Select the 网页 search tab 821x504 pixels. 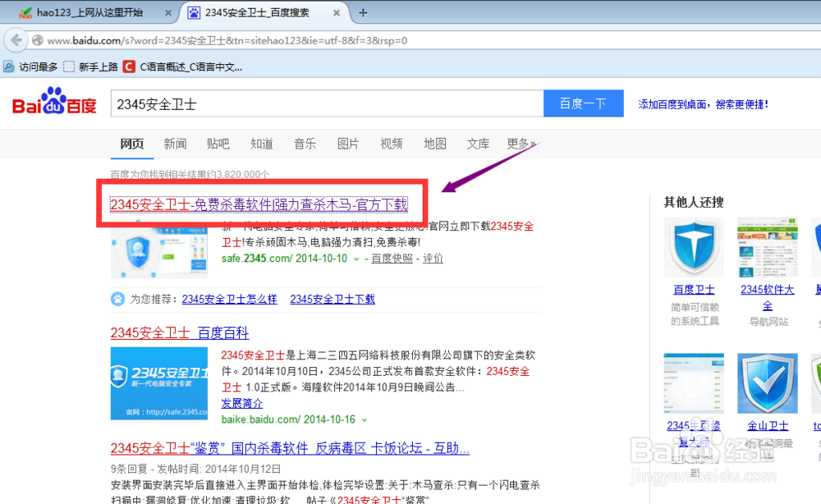132,144
